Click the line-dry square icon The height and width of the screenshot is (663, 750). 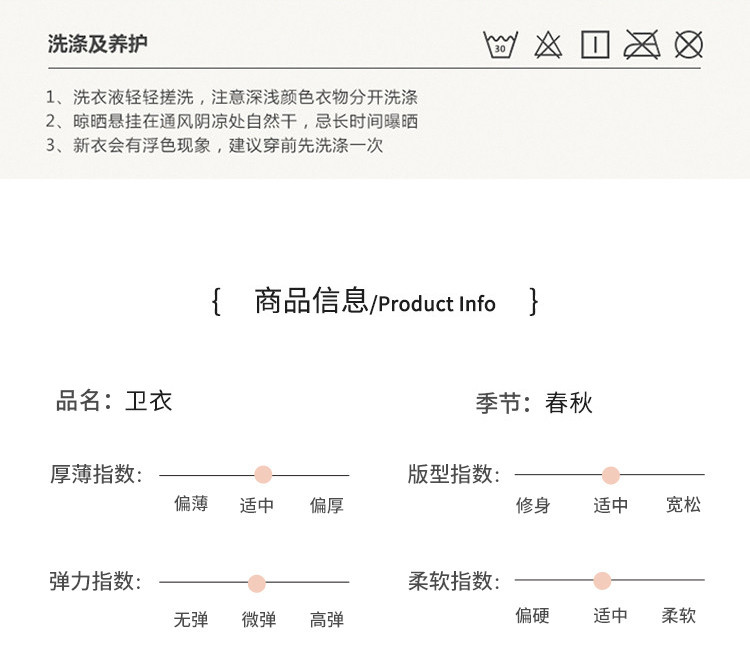pyautogui.click(x=595, y=44)
